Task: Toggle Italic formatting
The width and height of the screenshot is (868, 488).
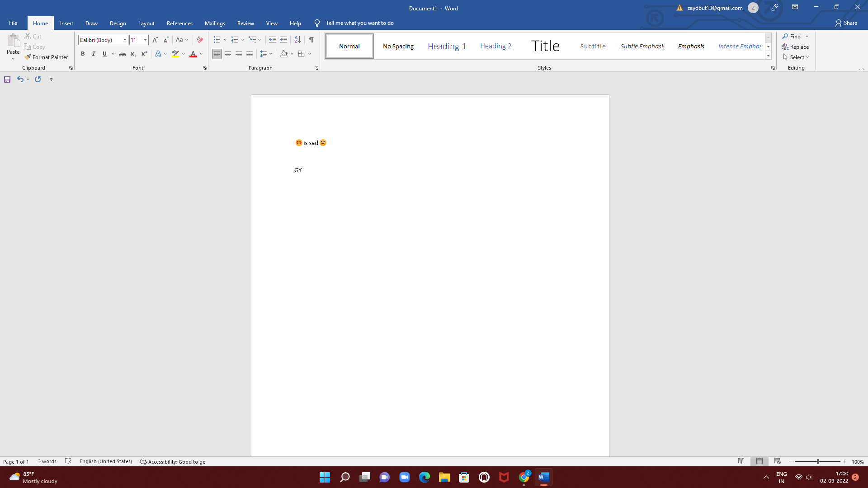Action: [x=94, y=54]
